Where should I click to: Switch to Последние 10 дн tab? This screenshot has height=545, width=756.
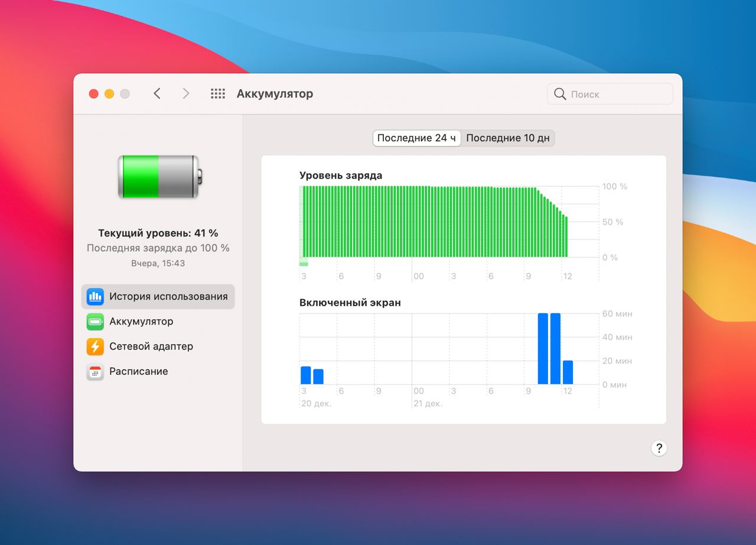[x=508, y=138]
